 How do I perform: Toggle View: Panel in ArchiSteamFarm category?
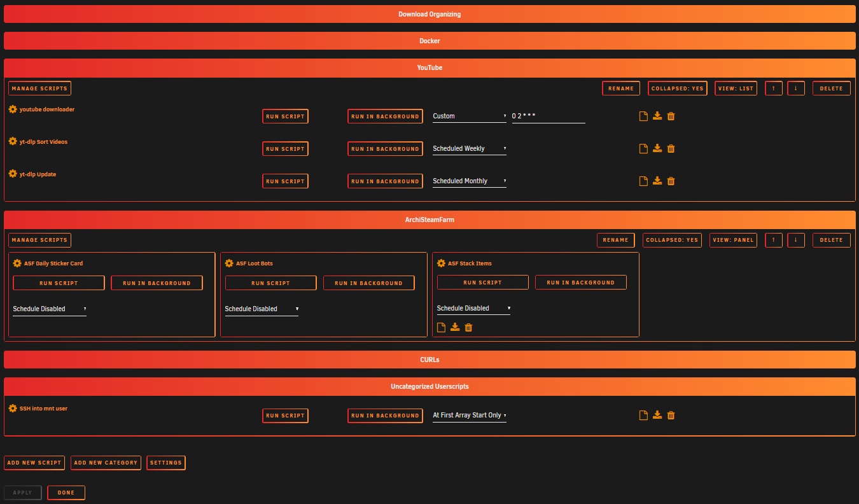[x=734, y=240]
